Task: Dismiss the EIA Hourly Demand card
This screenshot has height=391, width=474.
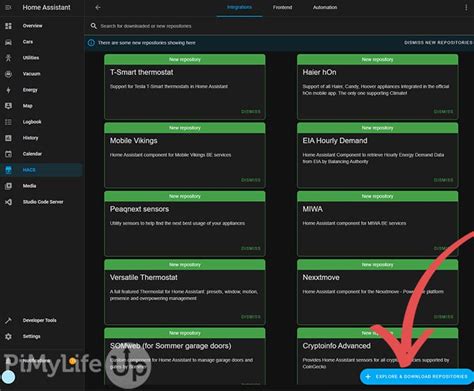Action: point(444,180)
